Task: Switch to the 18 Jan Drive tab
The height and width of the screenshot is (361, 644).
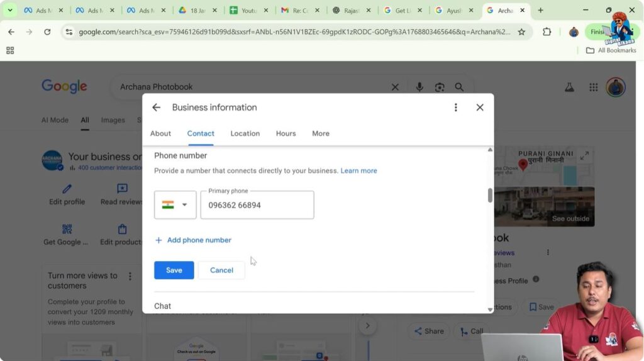Action: (x=197, y=10)
